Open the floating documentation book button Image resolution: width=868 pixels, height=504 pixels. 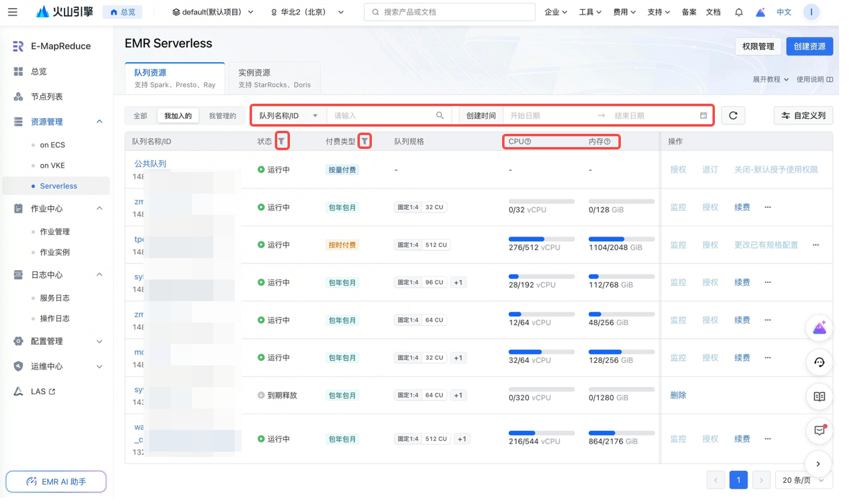coord(819,397)
